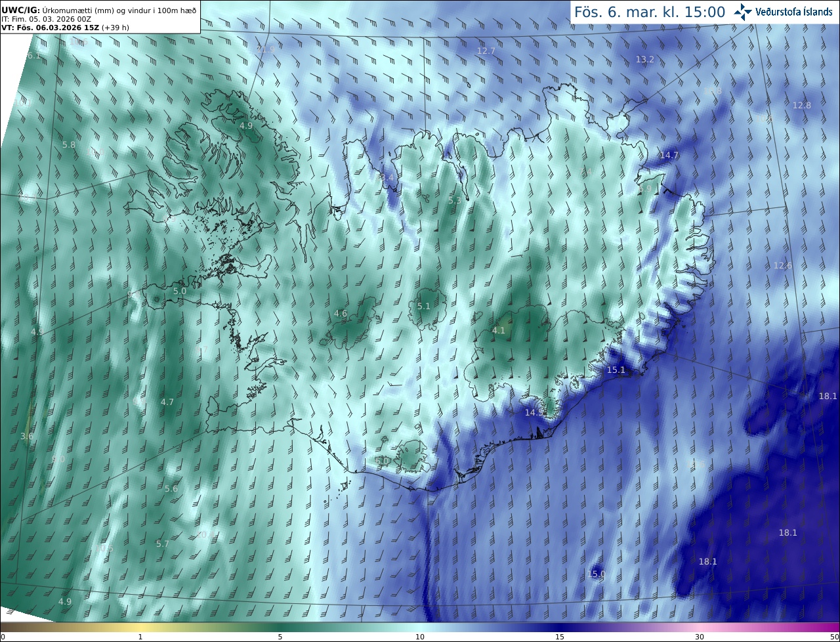Viewport: 840px width, 642px height.
Task: Click the 5.7 value on the map
Action: coord(163,544)
